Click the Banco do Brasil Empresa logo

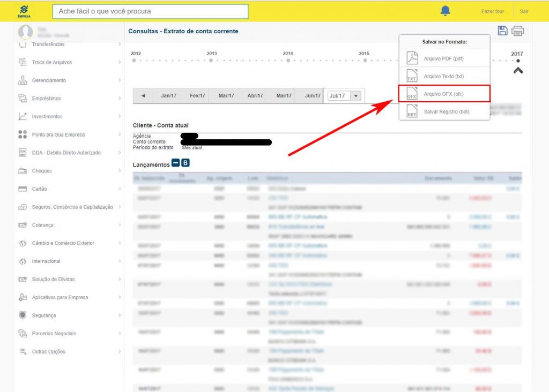[24, 11]
